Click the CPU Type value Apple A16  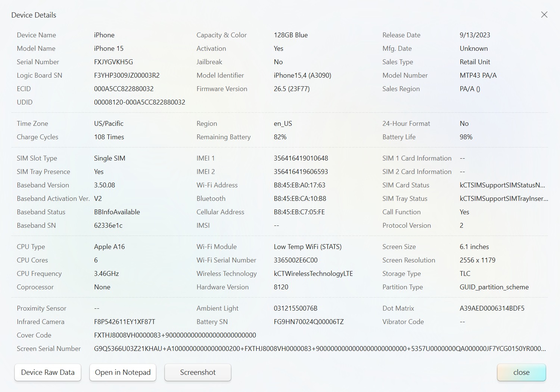click(109, 247)
